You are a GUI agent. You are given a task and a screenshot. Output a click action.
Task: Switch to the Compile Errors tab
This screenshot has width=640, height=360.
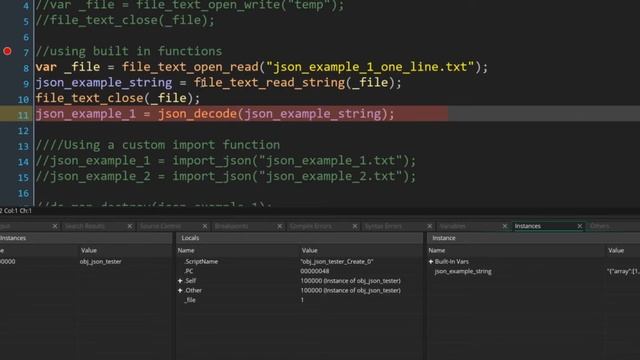311,226
